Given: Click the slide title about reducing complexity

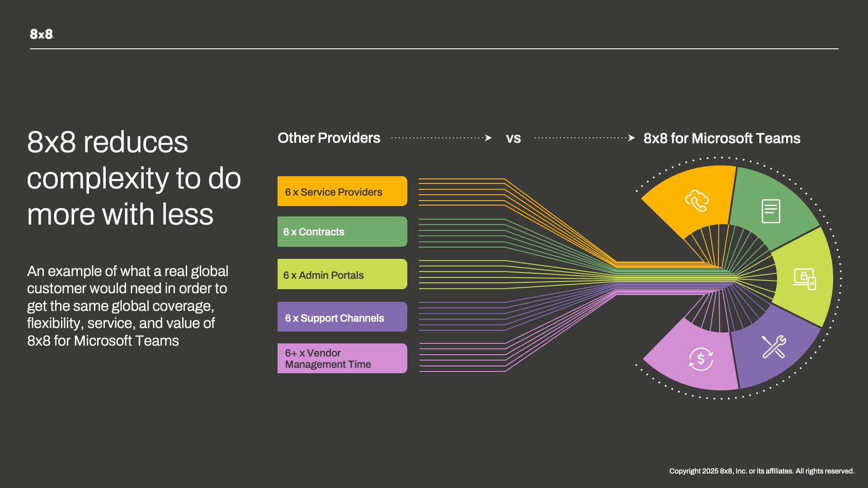Looking at the screenshot, I should click(133, 178).
